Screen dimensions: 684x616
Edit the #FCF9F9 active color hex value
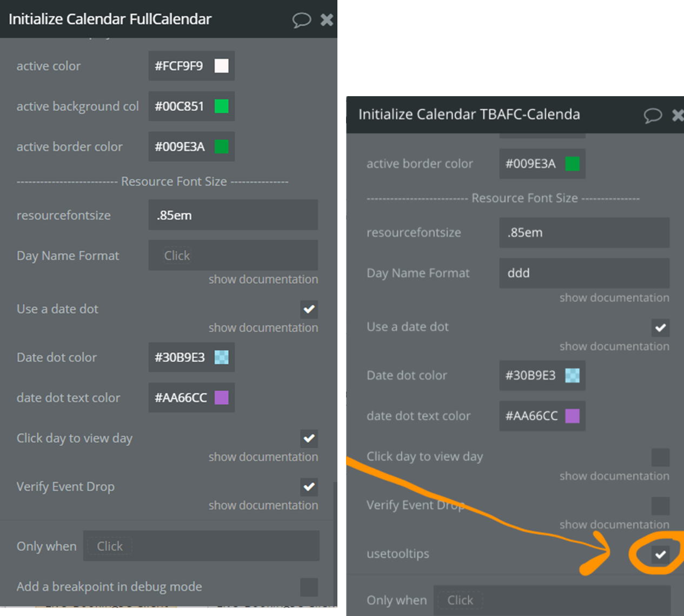tap(179, 66)
